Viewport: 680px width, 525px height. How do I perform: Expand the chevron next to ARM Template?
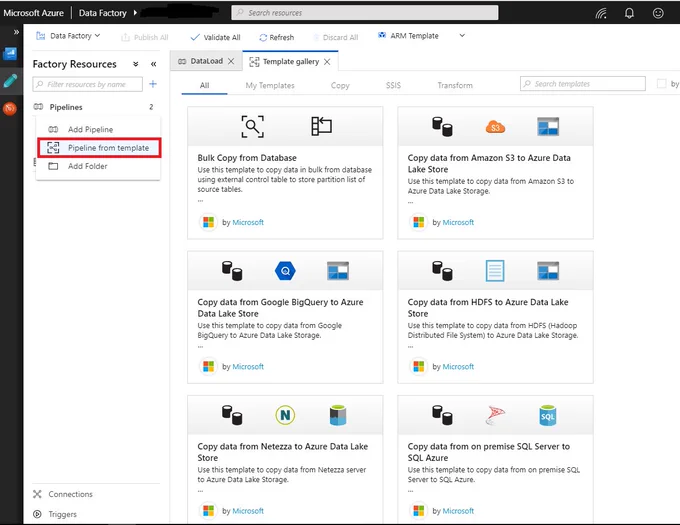click(462, 36)
